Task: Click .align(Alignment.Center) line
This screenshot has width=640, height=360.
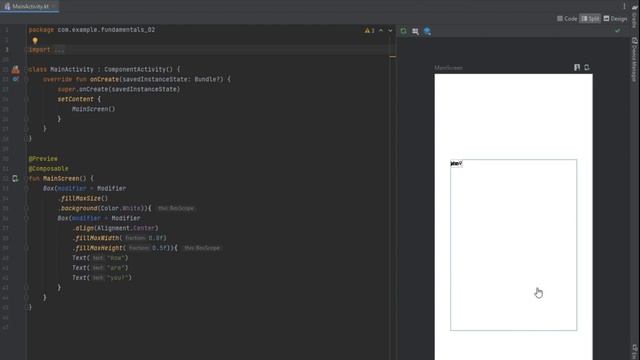Action: (x=115, y=228)
